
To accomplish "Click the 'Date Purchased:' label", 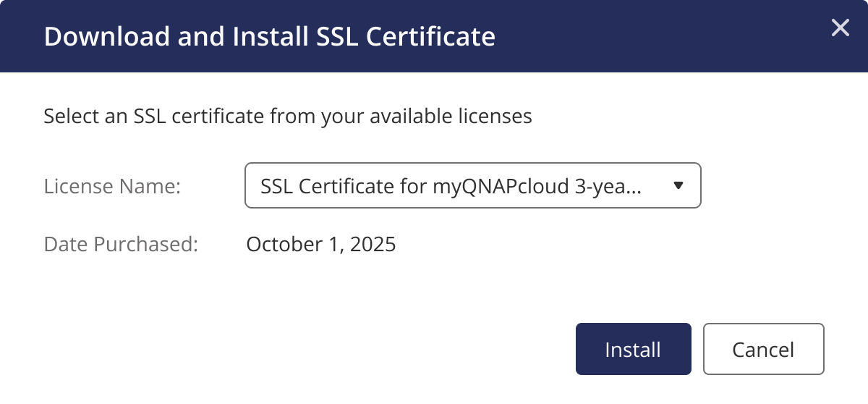I will pos(121,244).
